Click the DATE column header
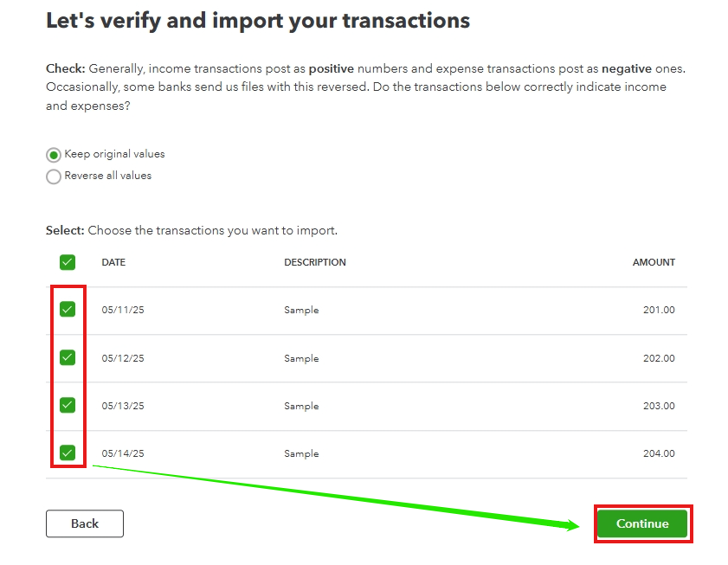The height and width of the screenshot is (565, 728). pos(113,262)
